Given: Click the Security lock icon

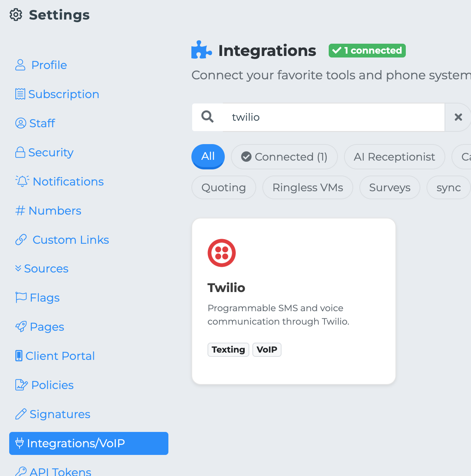Looking at the screenshot, I should point(20,153).
